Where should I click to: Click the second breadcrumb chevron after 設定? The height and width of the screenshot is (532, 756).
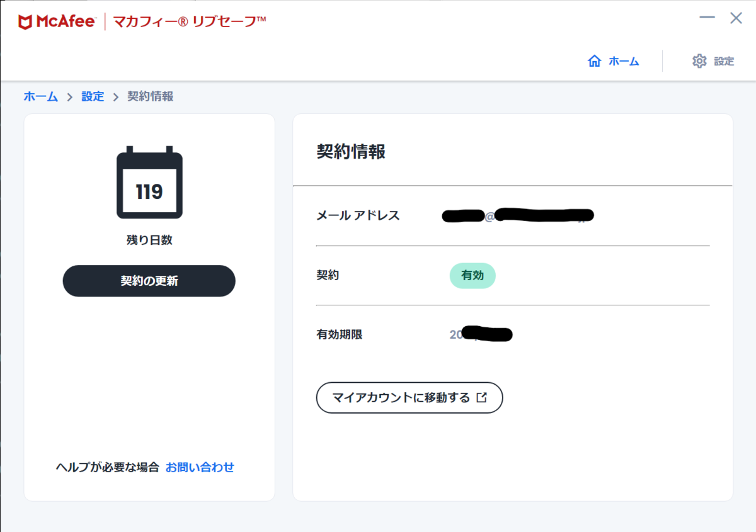(x=116, y=97)
